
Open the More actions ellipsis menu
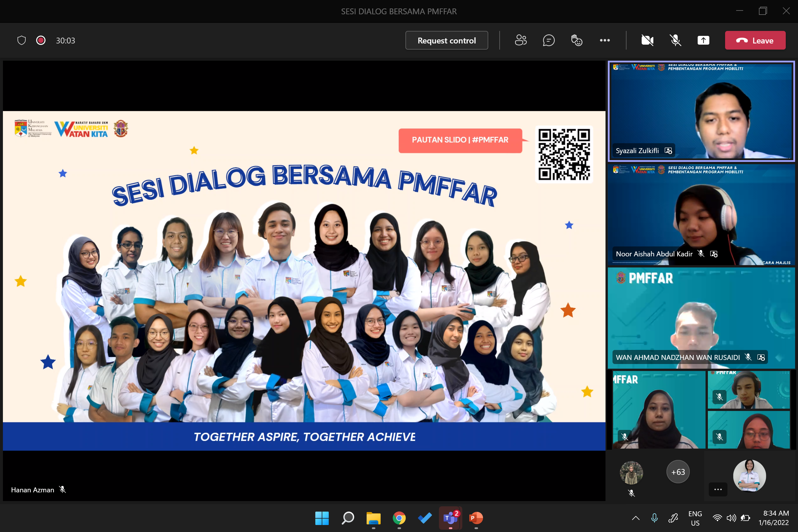[x=605, y=40]
